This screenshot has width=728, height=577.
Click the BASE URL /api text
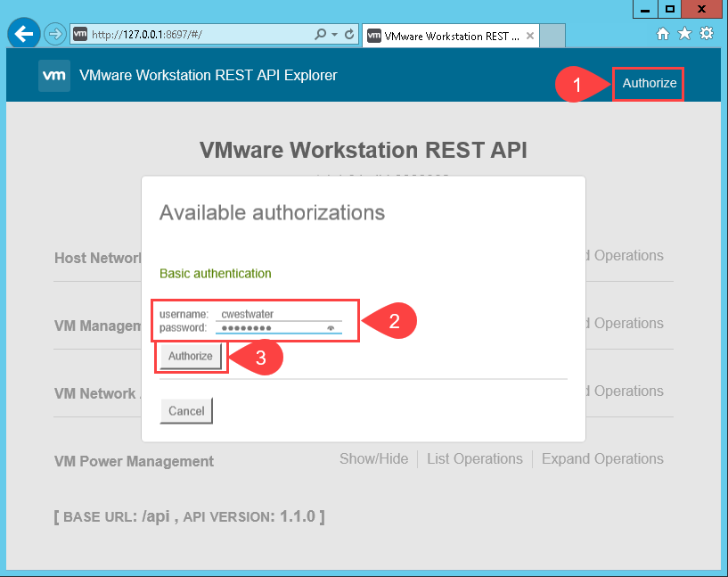(117, 516)
